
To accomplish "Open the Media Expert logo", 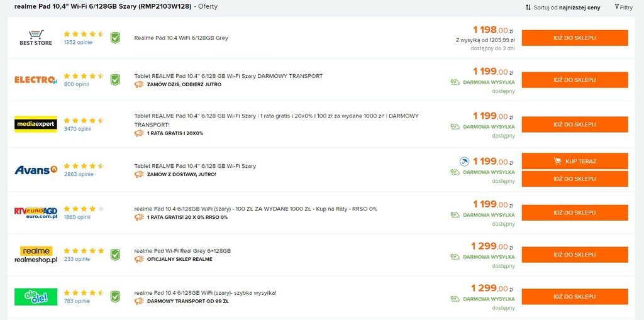I will [36, 124].
